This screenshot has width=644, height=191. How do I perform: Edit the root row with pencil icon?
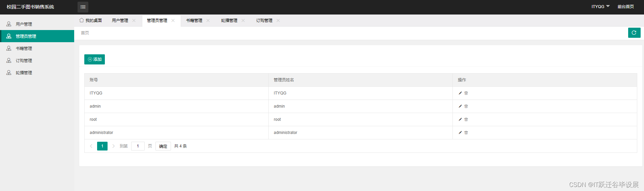click(x=460, y=119)
